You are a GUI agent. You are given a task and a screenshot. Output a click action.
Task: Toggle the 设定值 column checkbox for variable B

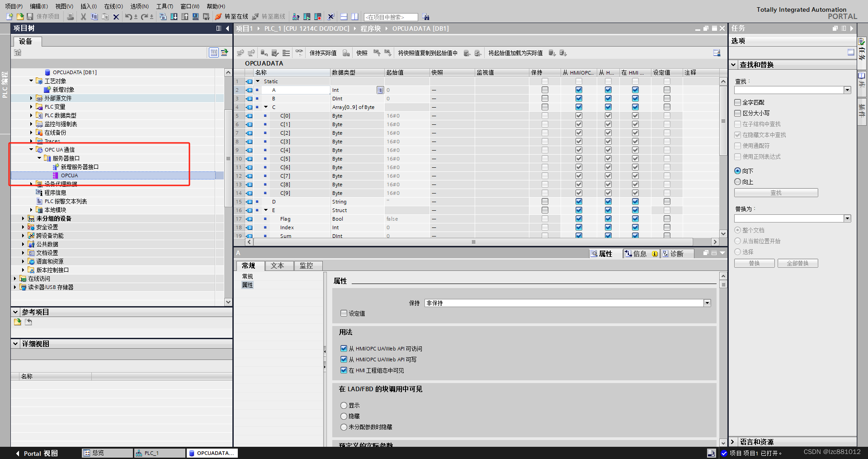(x=667, y=99)
